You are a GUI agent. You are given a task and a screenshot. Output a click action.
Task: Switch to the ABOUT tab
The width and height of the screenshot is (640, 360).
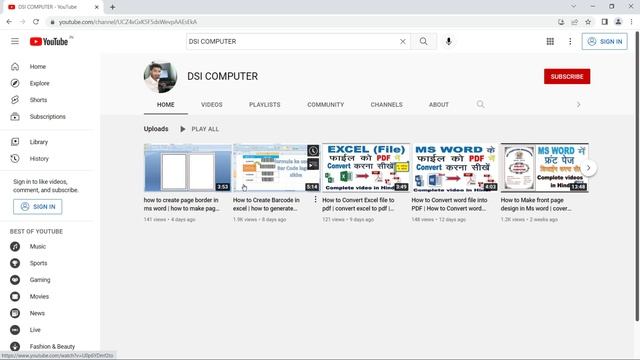tap(439, 105)
